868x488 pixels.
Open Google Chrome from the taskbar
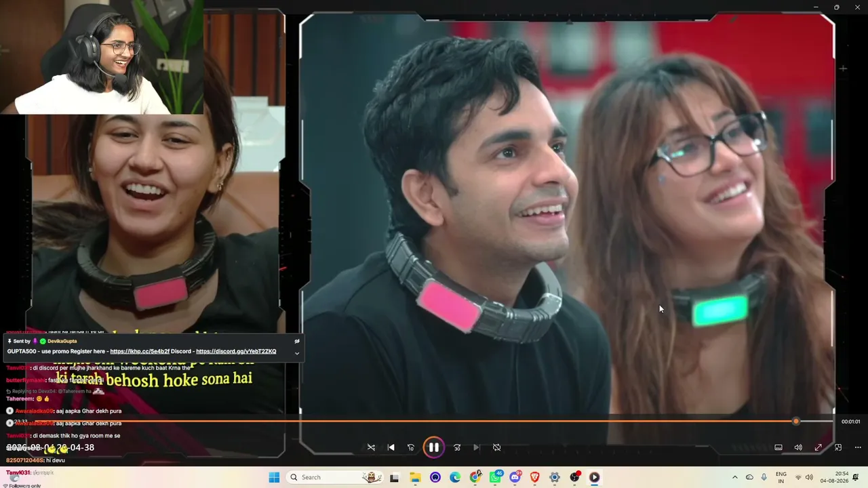475,477
